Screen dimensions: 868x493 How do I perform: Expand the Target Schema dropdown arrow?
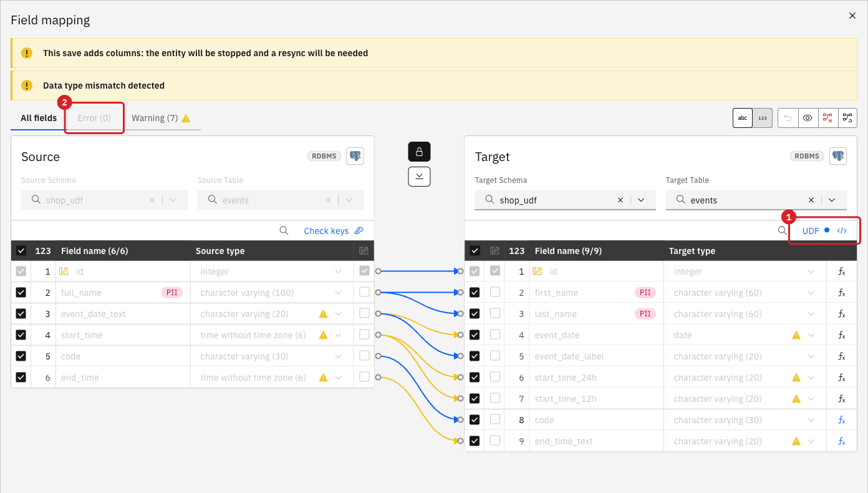642,200
